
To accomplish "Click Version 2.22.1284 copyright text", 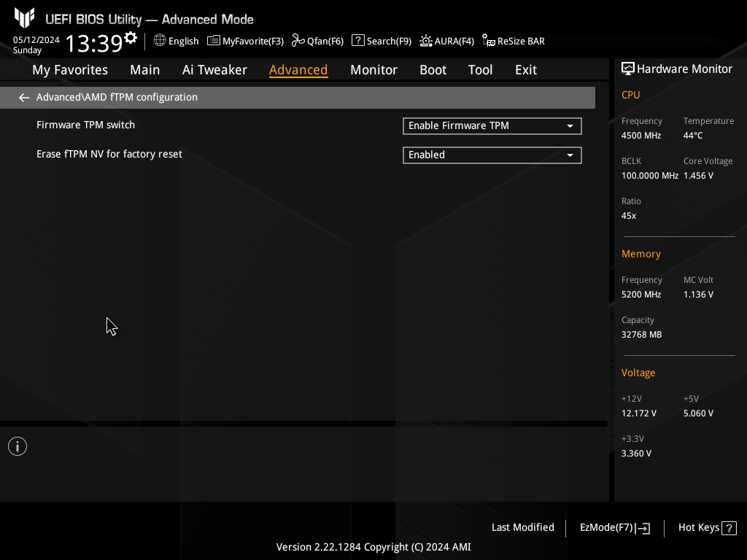I will coord(373,547).
